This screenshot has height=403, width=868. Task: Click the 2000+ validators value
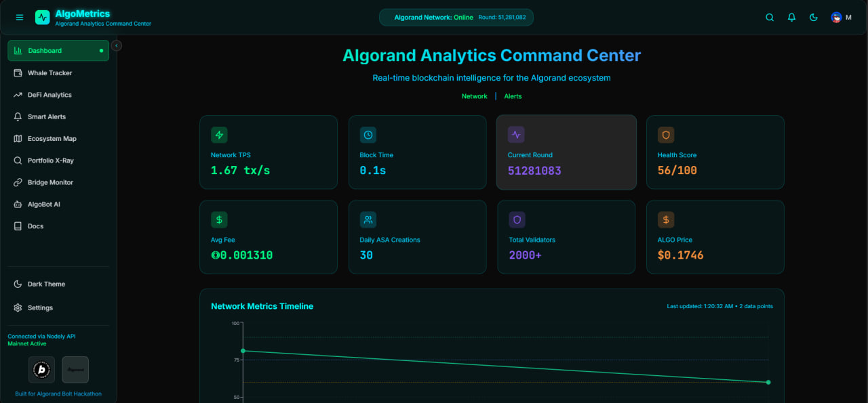526,255
